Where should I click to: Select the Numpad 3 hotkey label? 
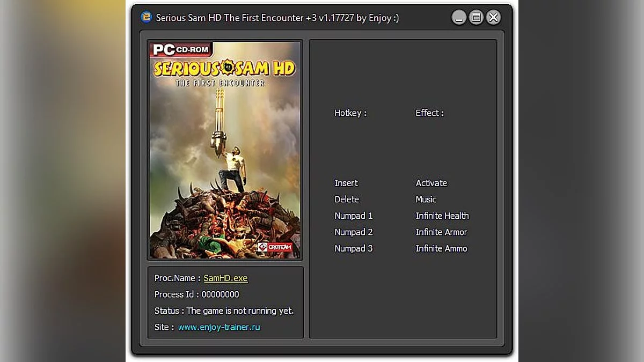(354, 248)
